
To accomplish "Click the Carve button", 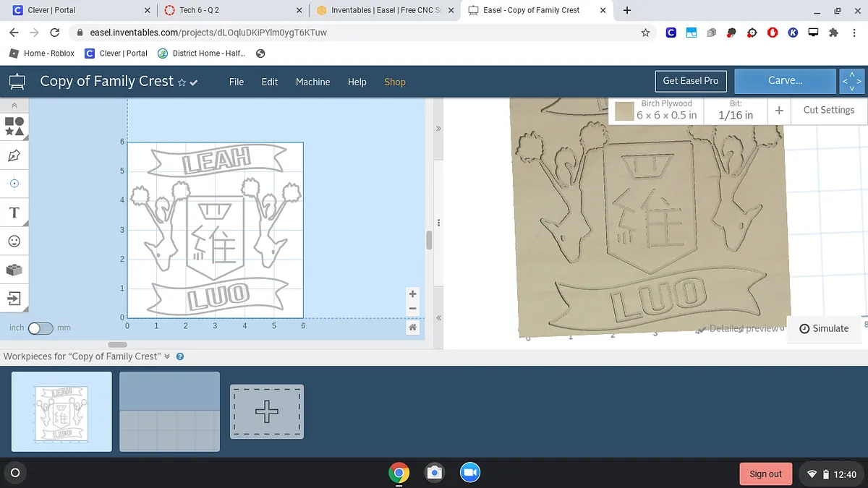I will point(785,81).
